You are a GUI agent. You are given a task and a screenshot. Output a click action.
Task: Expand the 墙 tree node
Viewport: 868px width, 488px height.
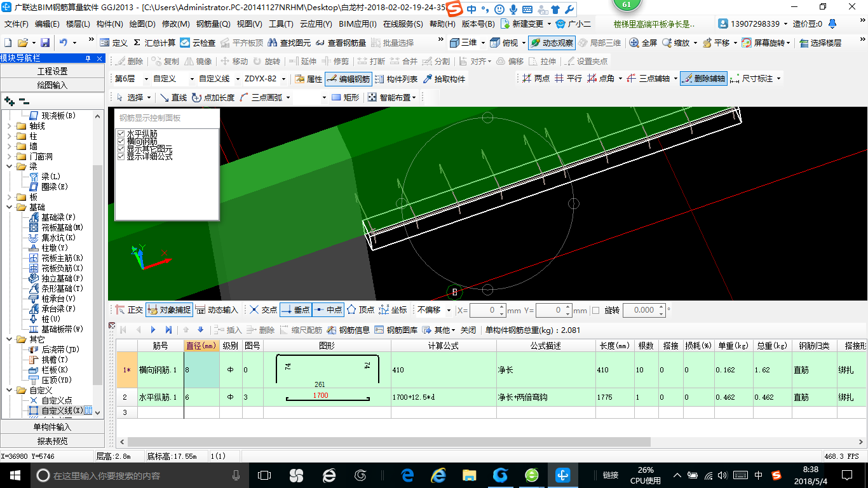tap(10, 146)
